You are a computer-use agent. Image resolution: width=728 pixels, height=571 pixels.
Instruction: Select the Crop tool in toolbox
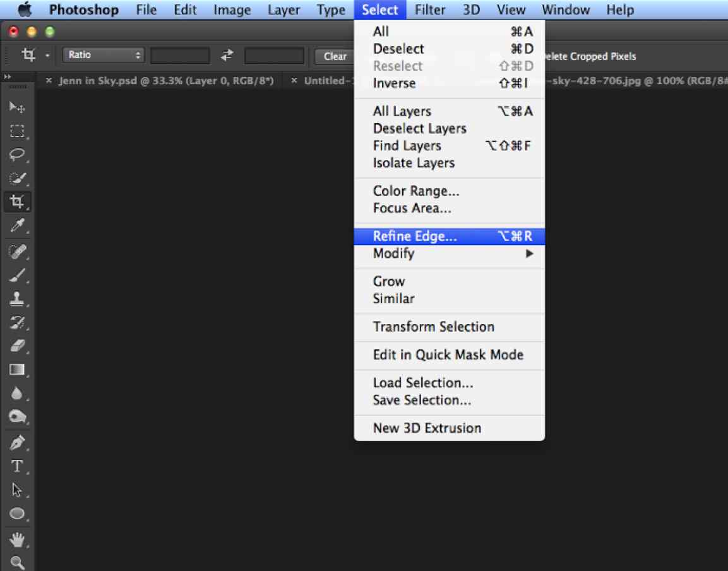17,201
